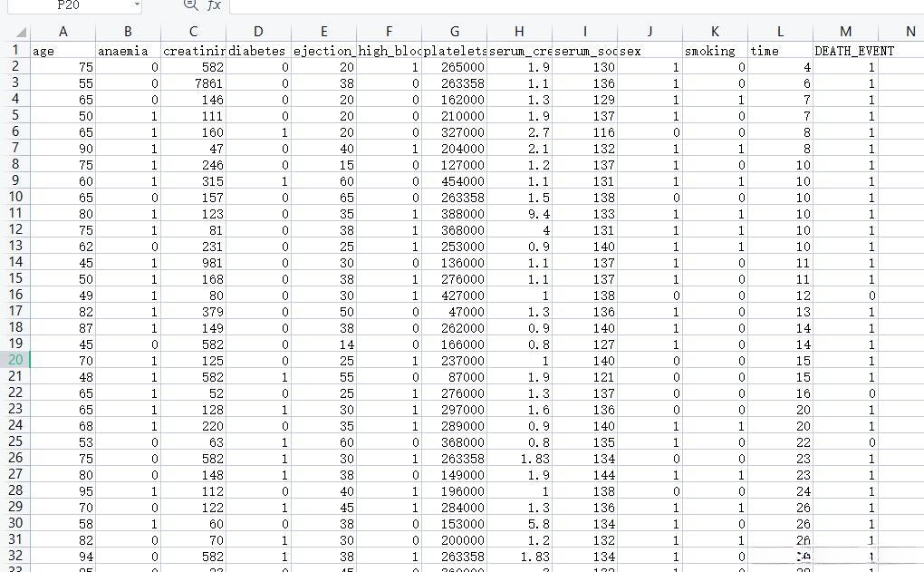Click the serum sodium cell 144
Viewport: 924px width, 572px height.
pos(584,475)
